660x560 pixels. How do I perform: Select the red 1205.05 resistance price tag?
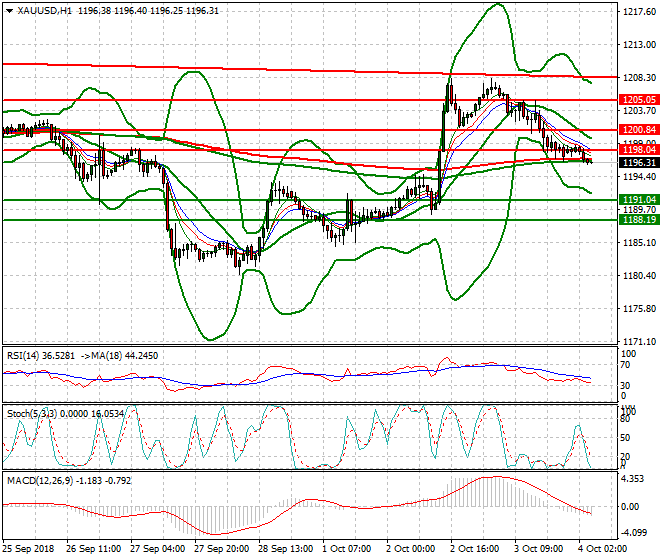[638, 100]
